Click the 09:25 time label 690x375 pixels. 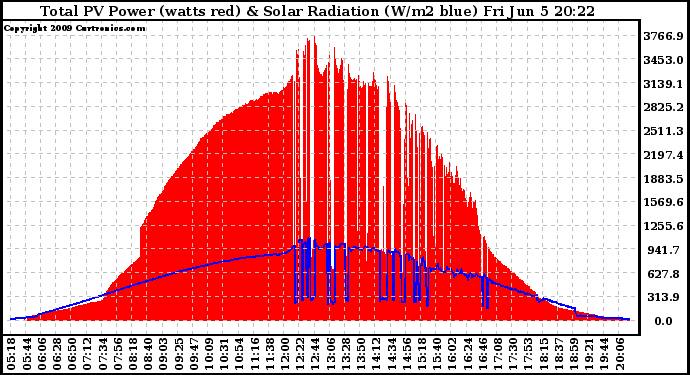point(178,354)
